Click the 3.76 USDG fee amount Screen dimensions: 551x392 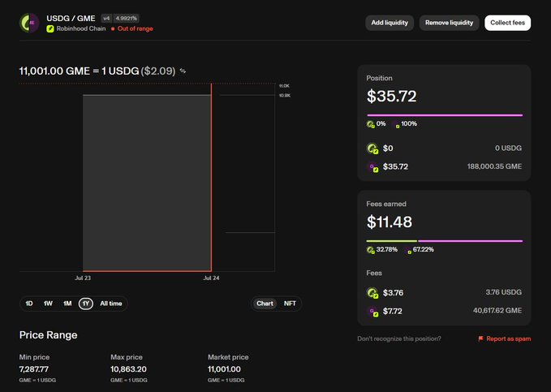pos(504,292)
